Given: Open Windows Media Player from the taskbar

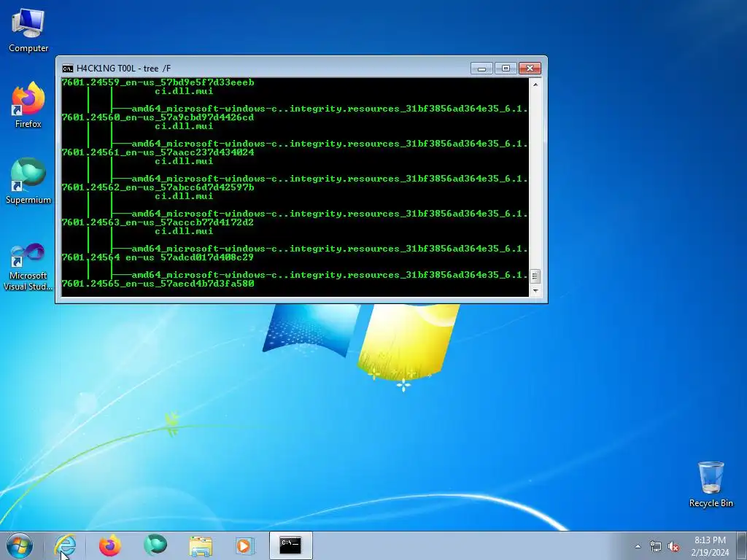Looking at the screenshot, I should coord(245,545).
